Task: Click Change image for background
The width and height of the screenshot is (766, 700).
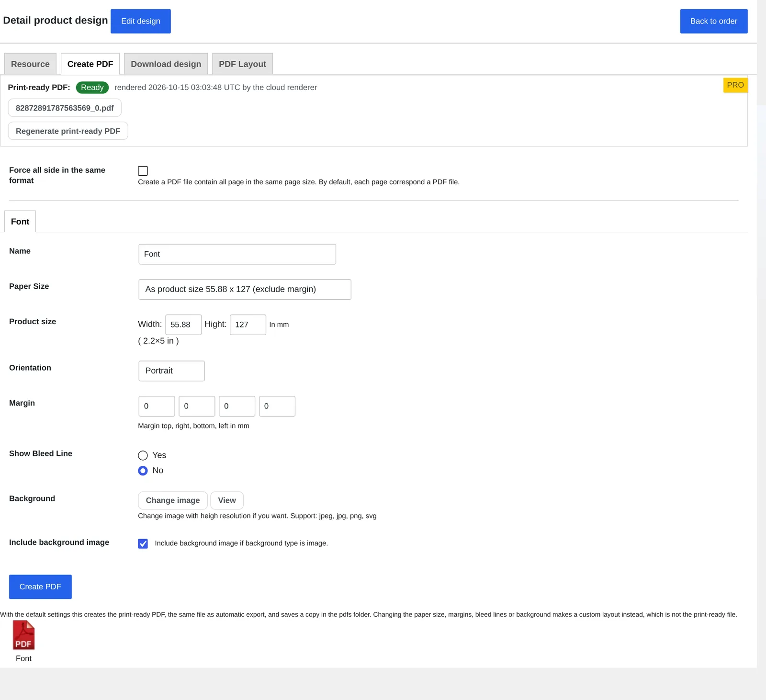Action: click(x=173, y=500)
